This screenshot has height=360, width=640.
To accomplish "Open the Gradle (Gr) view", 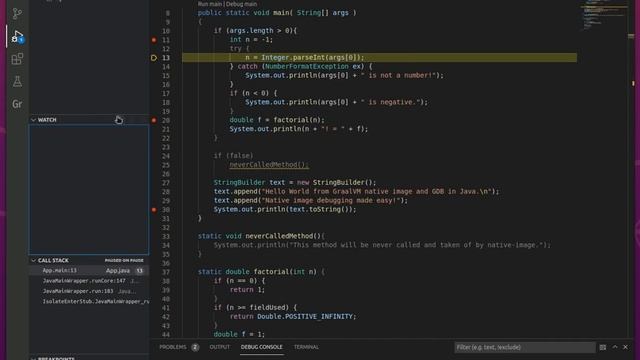I will [x=17, y=104].
